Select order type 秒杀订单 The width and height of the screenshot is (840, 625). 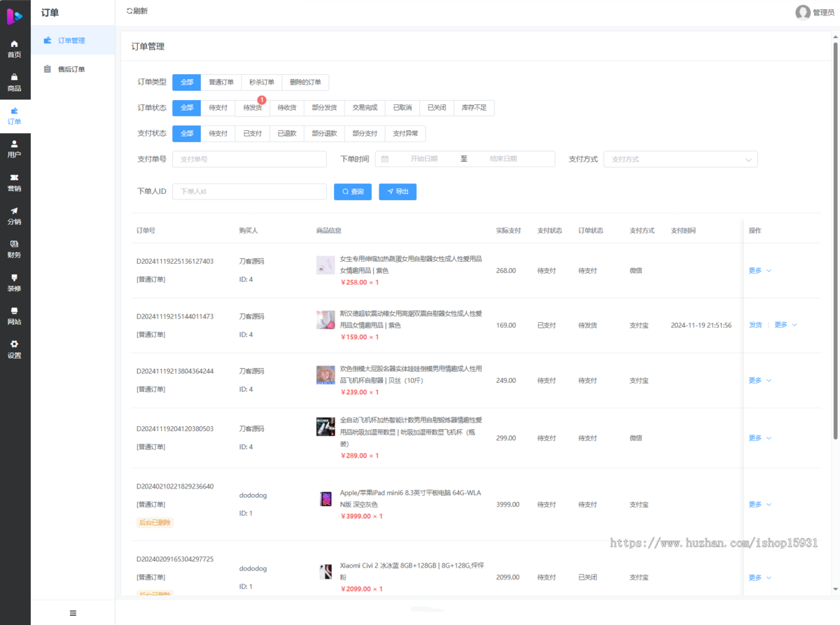[262, 82]
